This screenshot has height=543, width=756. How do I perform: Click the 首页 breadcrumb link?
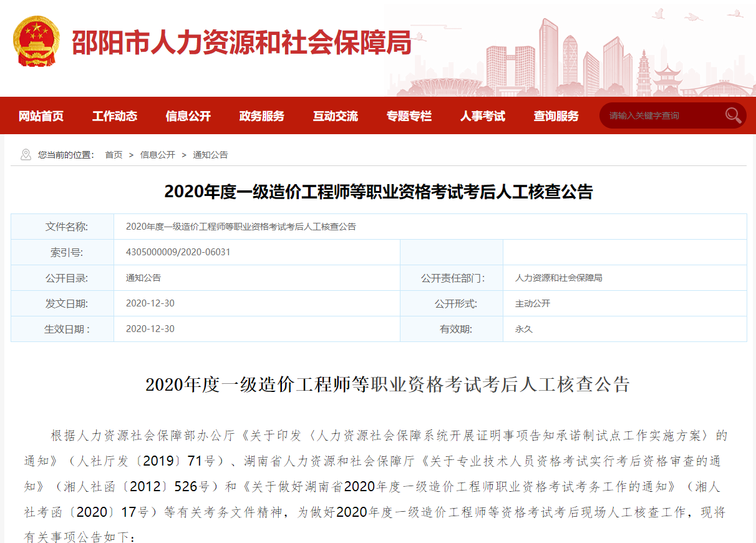(x=114, y=155)
